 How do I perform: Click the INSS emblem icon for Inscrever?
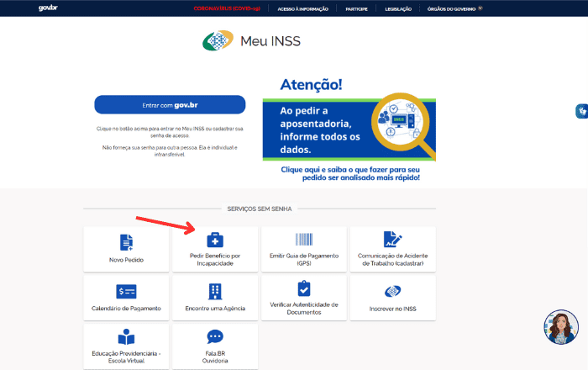(x=392, y=291)
